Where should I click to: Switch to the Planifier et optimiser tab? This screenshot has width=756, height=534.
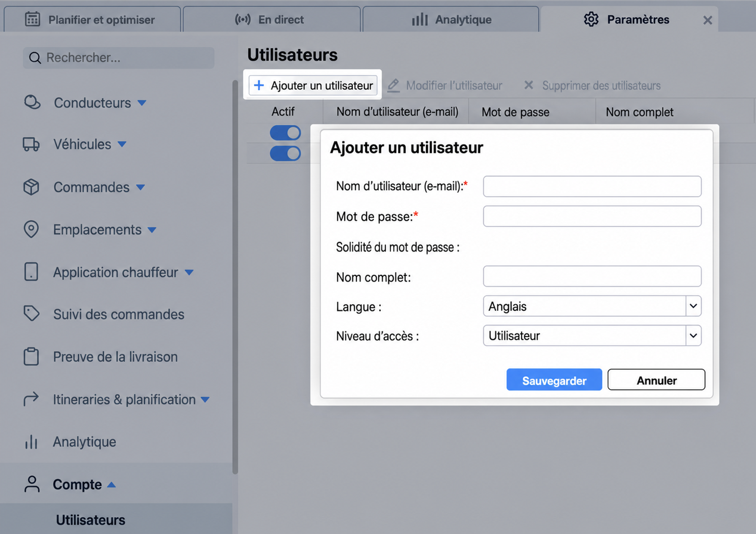(92, 19)
